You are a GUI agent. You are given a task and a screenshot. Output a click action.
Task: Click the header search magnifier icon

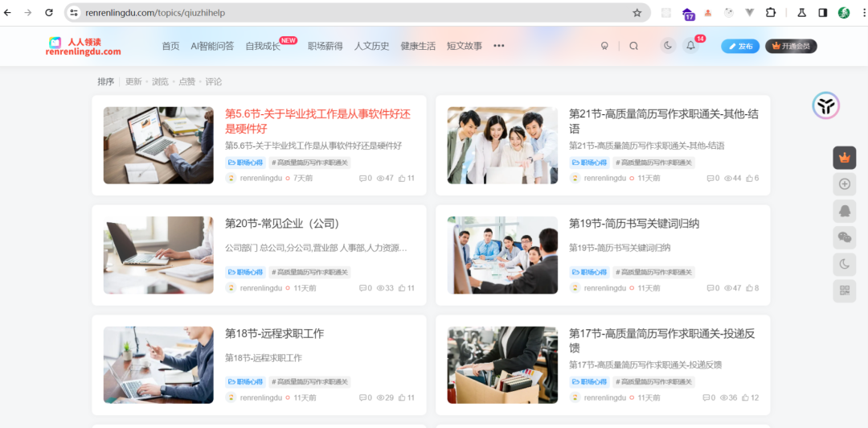(634, 46)
